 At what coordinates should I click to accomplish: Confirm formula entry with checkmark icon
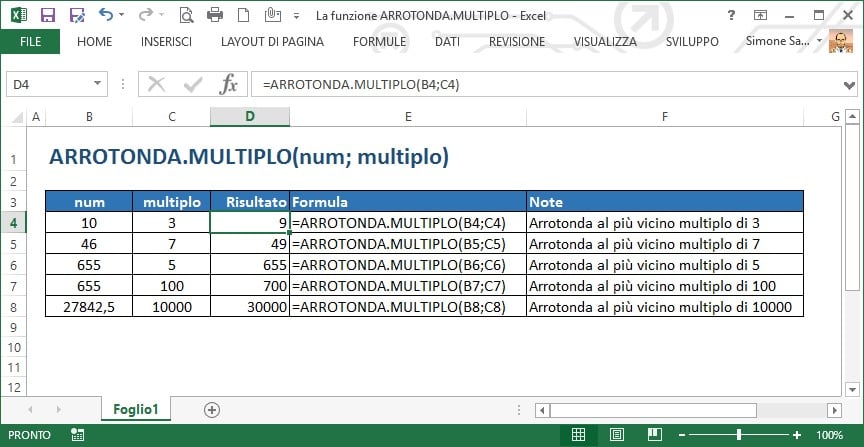193,84
